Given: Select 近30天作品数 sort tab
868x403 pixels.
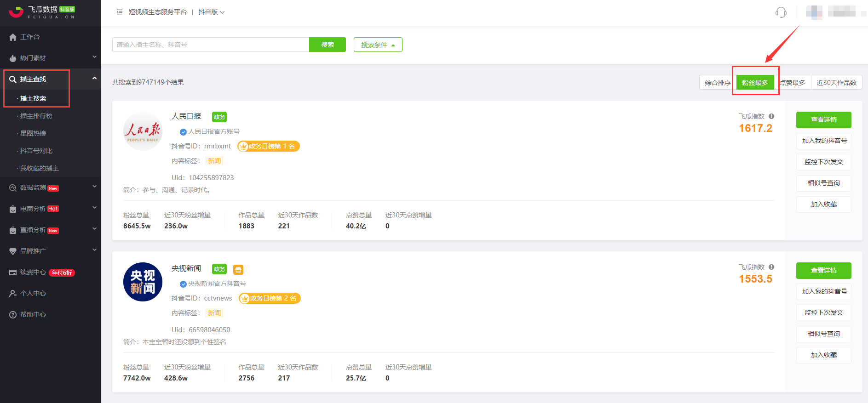Looking at the screenshot, I should pyautogui.click(x=836, y=83).
